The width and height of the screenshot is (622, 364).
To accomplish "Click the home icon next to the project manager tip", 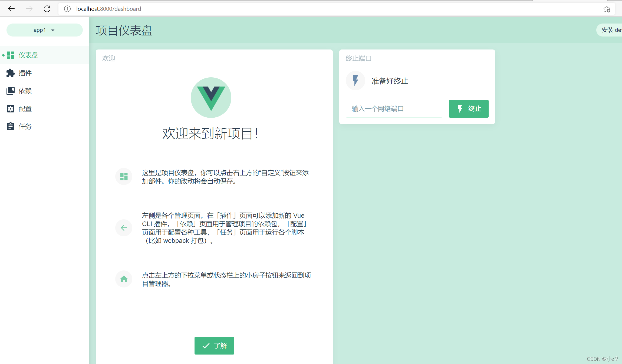I will pyautogui.click(x=124, y=279).
